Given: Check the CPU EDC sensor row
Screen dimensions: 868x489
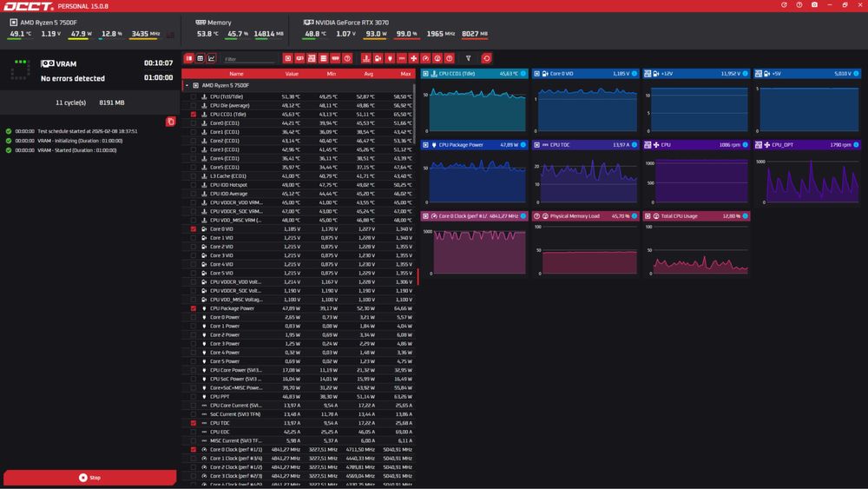Looking at the screenshot, I should pyautogui.click(x=194, y=432).
